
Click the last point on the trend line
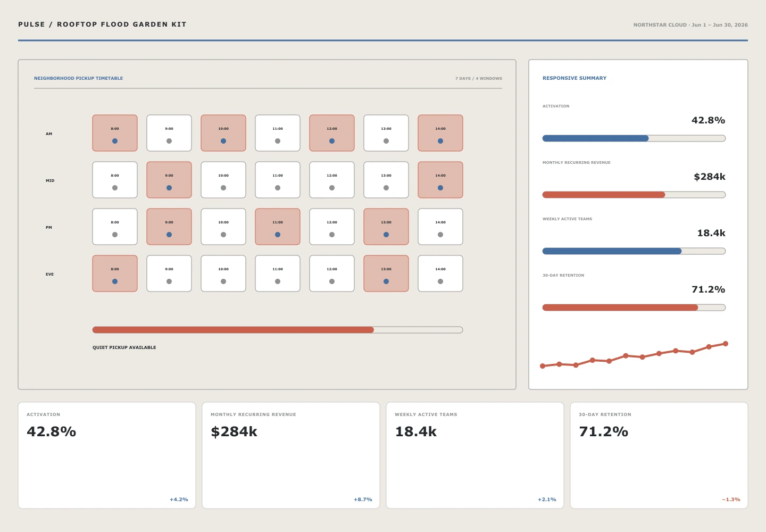click(726, 344)
